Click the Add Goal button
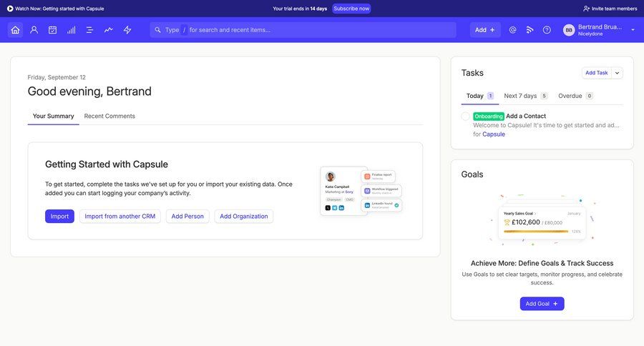644x346 pixels. 542,304
